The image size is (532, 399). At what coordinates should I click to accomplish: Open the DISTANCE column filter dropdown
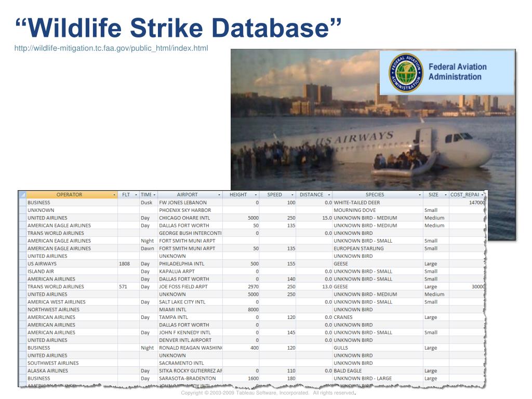(x=329, y=195)
